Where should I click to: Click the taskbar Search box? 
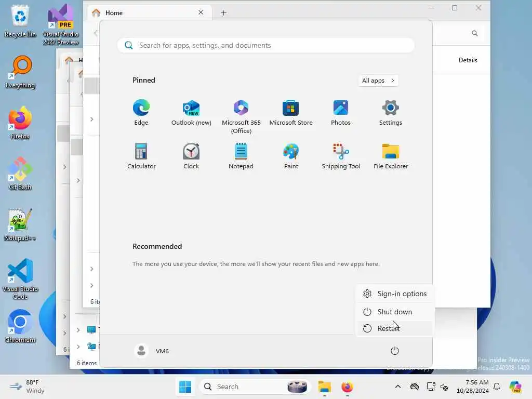coord(255,387)
